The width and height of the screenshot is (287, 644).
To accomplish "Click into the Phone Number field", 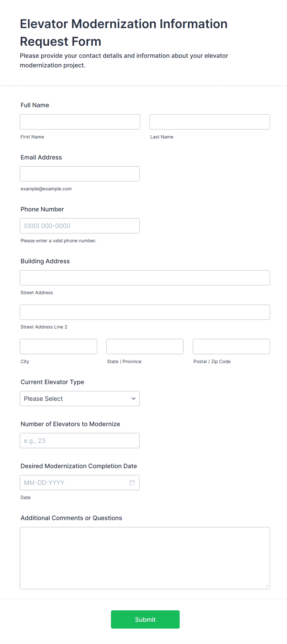I will click(80, 226).
